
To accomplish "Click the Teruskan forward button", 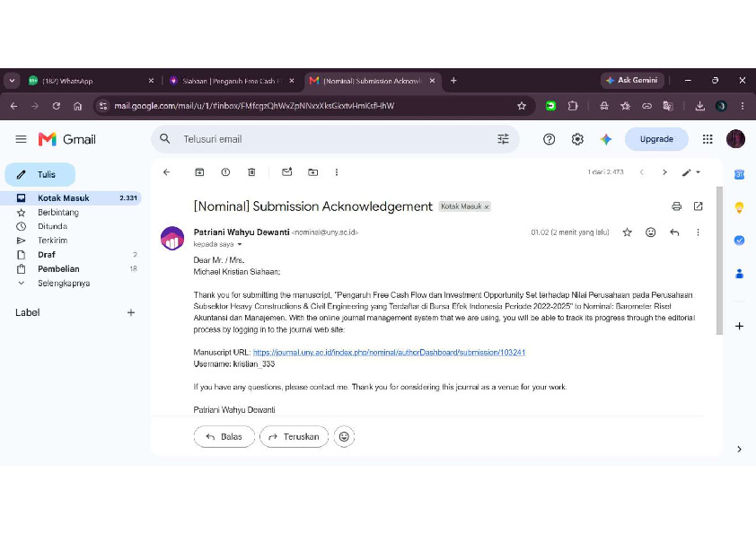I will point(294,437).
